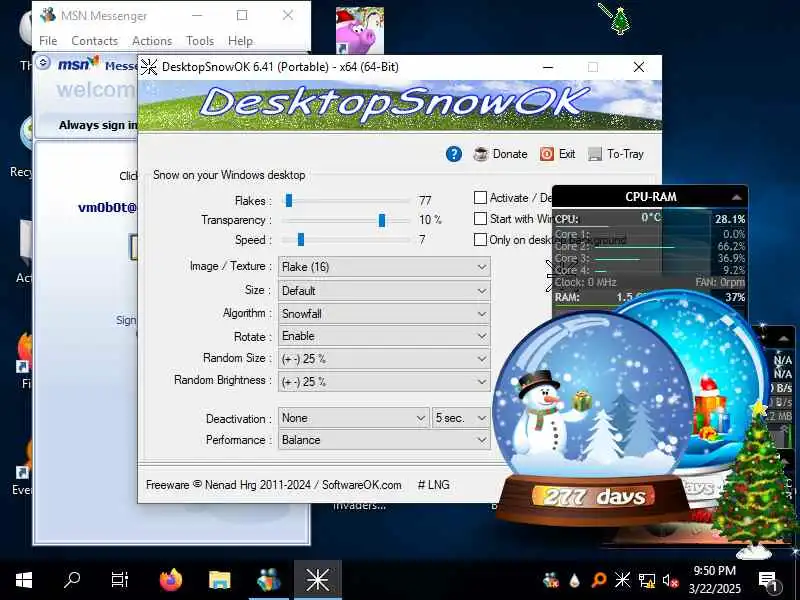
Task: Click the snowflake icon in the system tray
Action: [622, 580]
